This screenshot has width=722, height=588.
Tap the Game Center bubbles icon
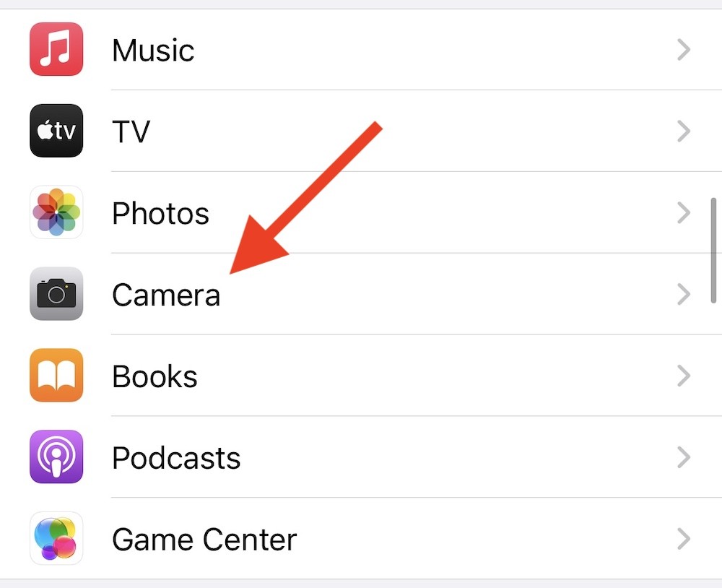coord(56,539)
